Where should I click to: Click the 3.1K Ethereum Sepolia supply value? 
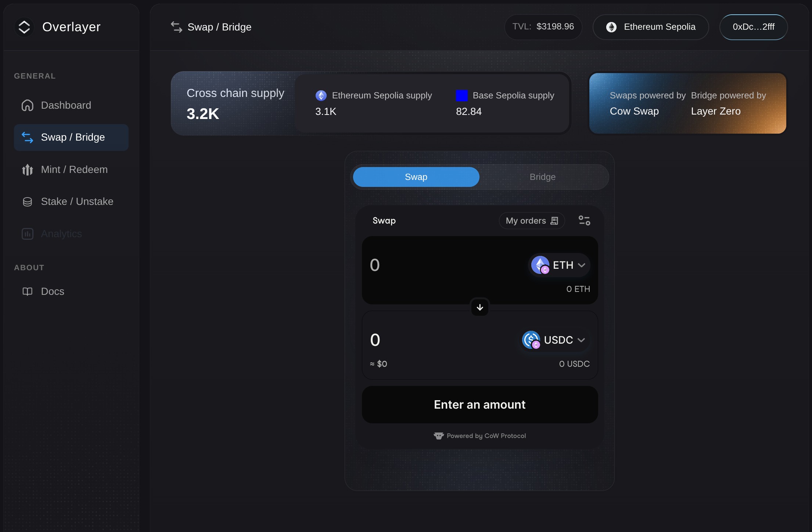[326, 112]
